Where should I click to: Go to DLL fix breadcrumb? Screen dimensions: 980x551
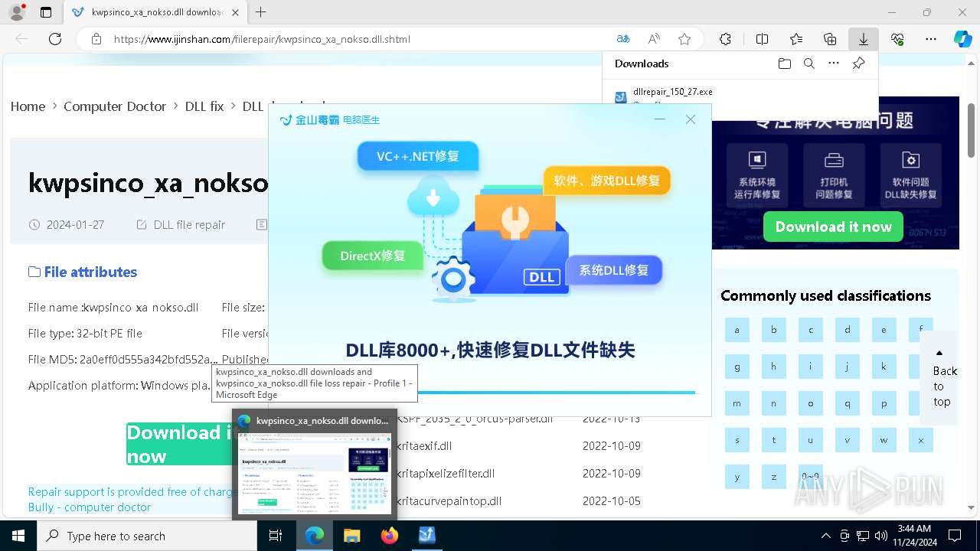(x=204, y=106)
